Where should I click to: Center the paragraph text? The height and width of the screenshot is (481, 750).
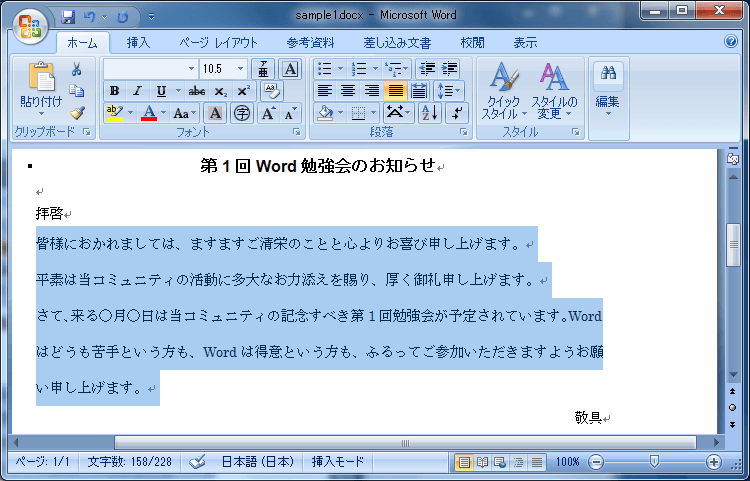pyautogui.click(x=348, y=91)
